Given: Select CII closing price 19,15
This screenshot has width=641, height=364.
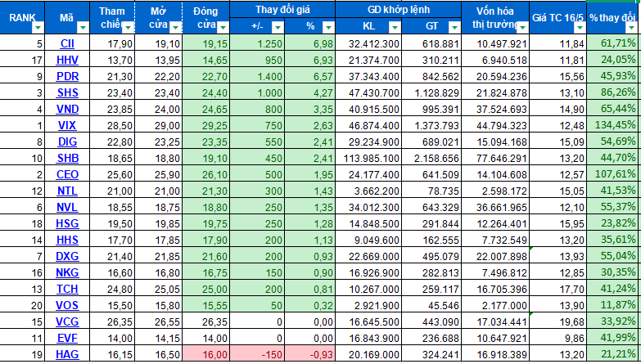Looking at the screenshot, I should coord(206,43).
